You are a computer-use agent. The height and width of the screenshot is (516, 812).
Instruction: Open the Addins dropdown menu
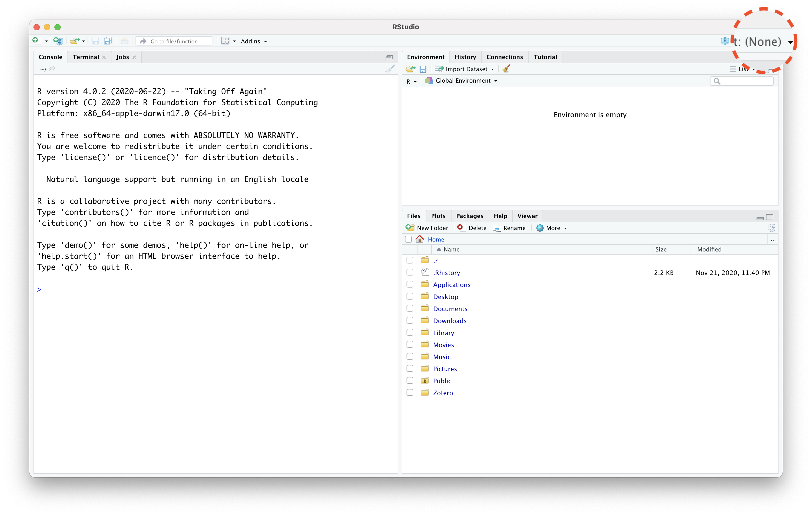coord(253,41)
